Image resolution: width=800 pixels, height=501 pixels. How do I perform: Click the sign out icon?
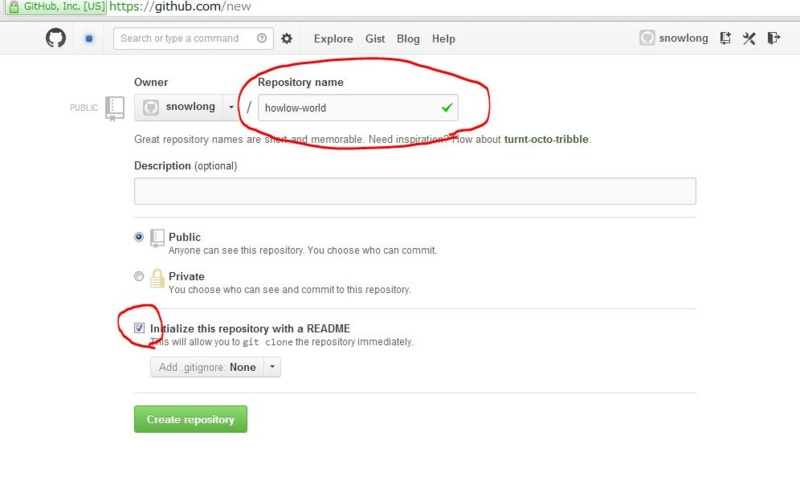point(773,38)
